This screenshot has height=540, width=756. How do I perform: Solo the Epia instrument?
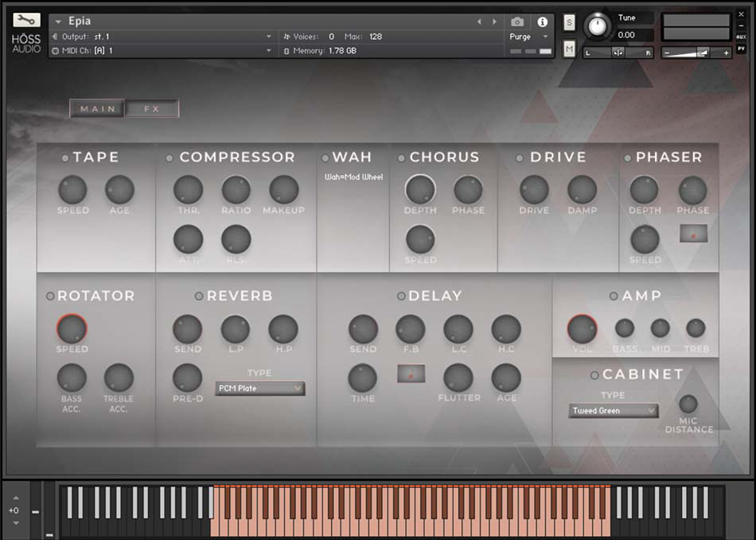[x=569, y=22]
